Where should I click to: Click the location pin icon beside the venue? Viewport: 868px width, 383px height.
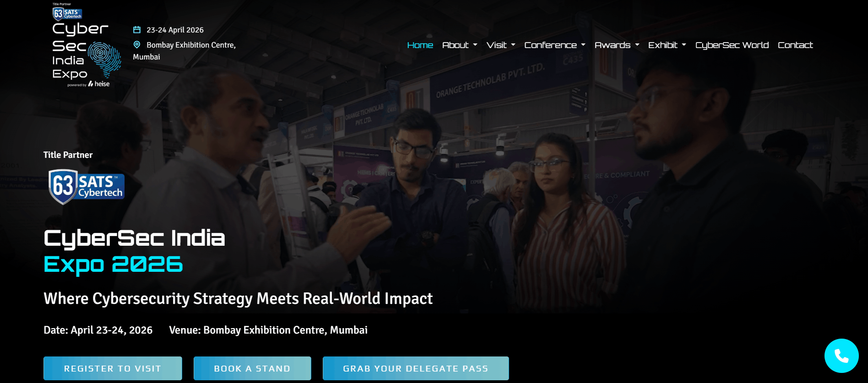tap(136, 44)
